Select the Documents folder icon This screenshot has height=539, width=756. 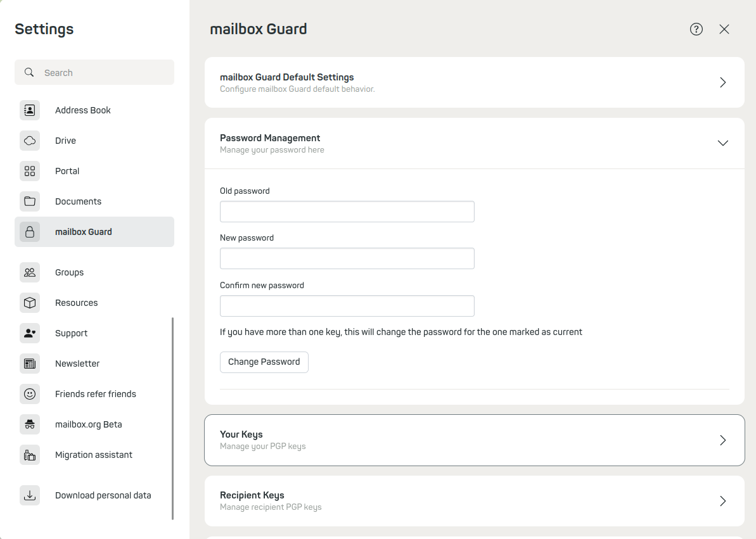(x=30, y=201)
